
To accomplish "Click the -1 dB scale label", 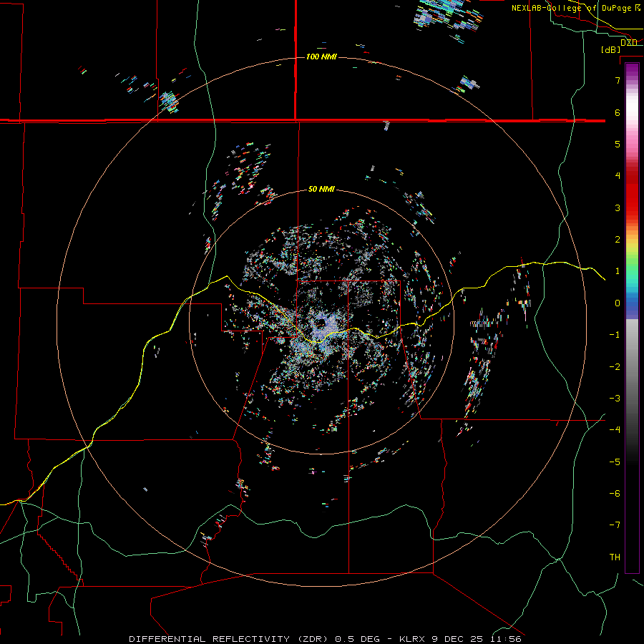I will (615, 335).
